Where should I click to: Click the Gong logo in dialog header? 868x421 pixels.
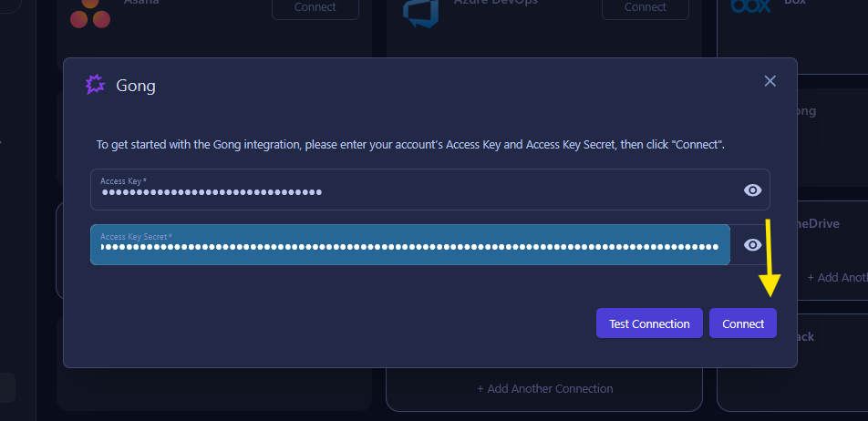[x=96, y=85]
